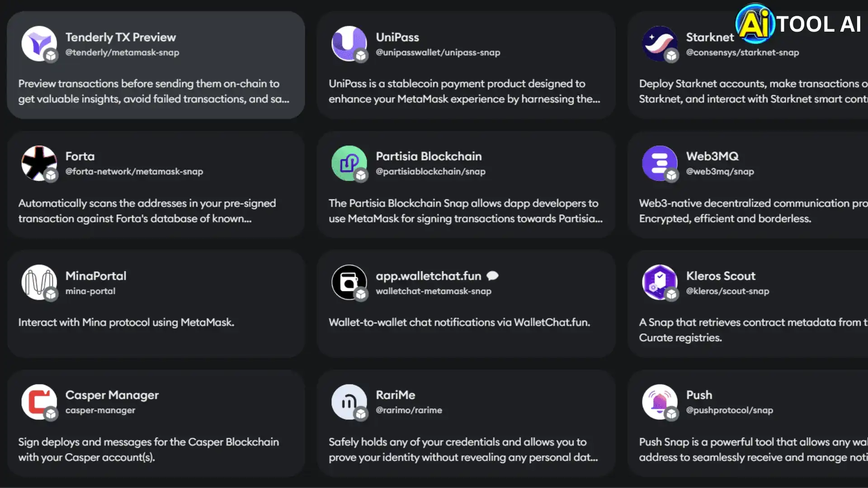Click the @kleros/scout-snap package link
The height and width of the screenshot is (488, 868).
coord(727,291)
